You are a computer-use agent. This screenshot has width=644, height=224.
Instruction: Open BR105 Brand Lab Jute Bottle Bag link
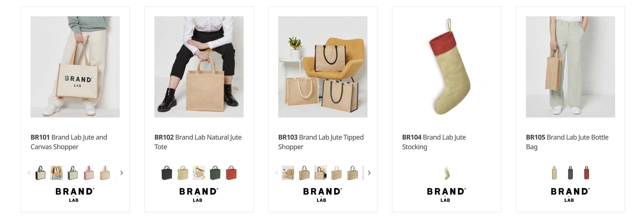(x=567, y=142)
